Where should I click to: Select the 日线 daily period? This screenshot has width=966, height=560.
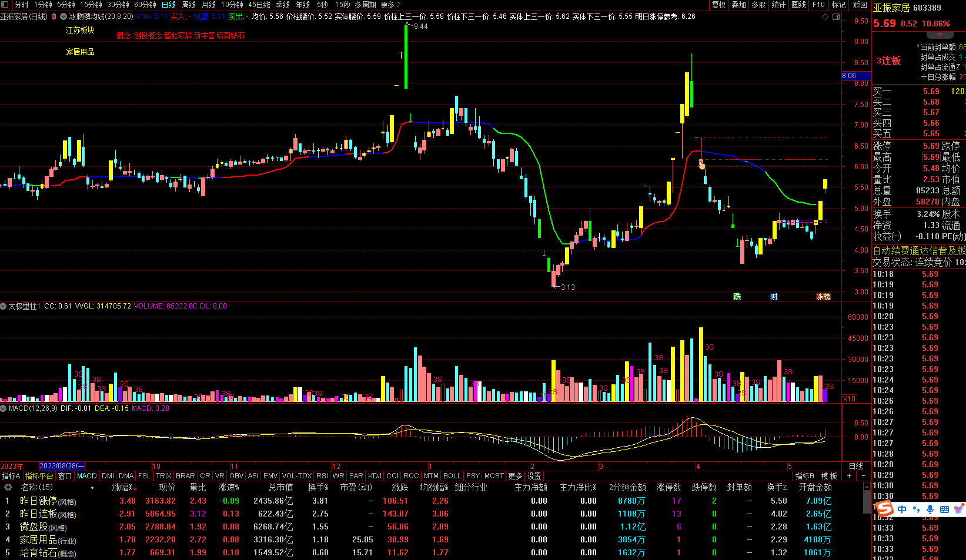tap(169, 5)
